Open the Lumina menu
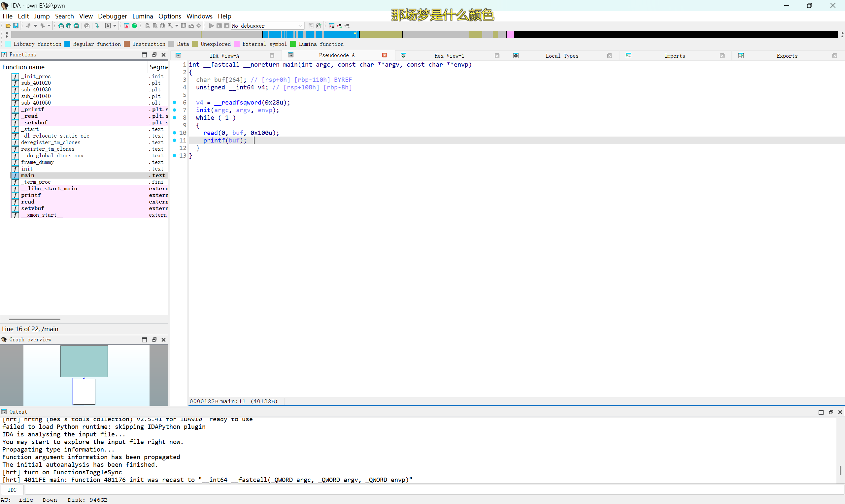 click(x=142, y=16)
